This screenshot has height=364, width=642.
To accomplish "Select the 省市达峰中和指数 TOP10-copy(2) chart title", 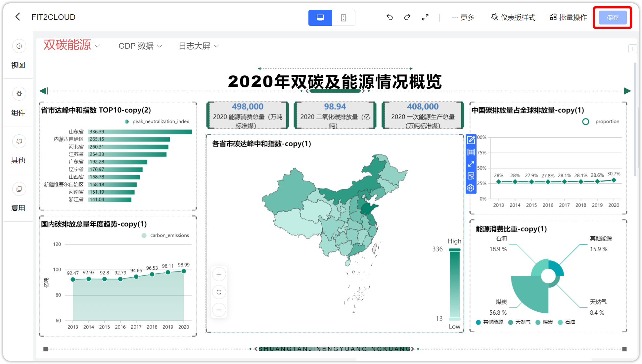I will 96,110.
